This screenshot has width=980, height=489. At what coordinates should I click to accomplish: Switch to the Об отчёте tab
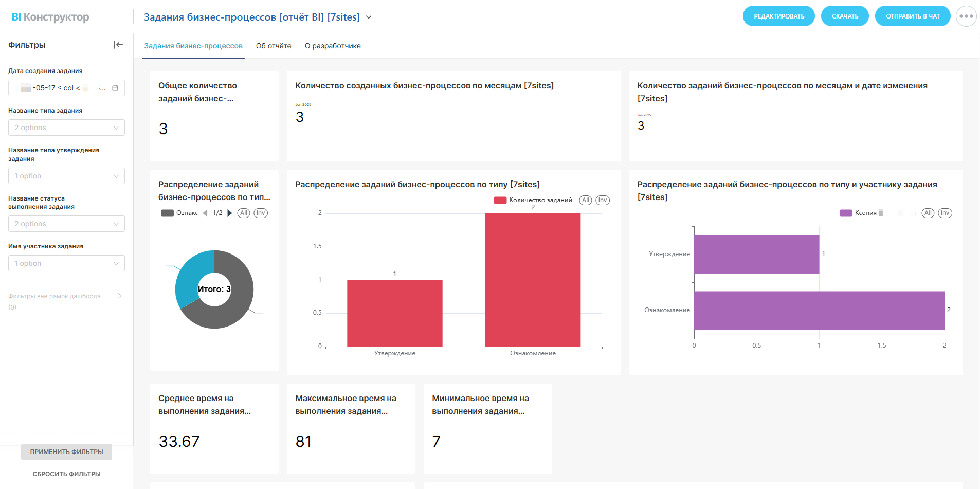(274, 46)
